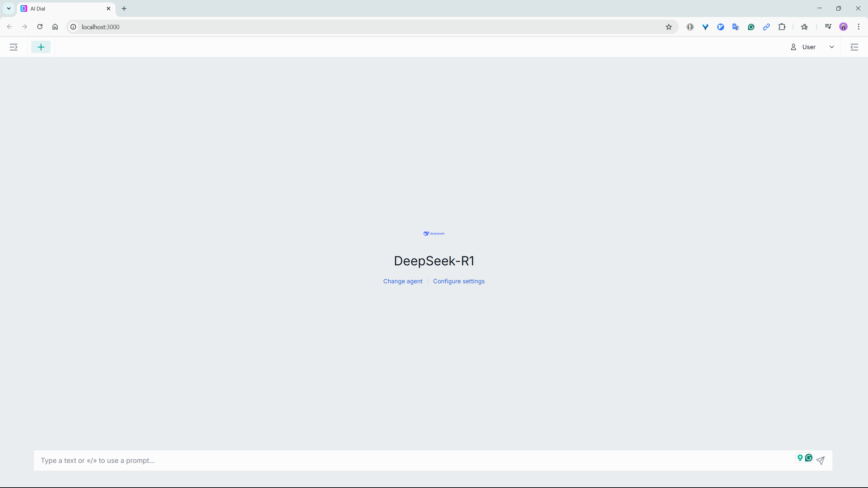Screen dimensions: 868x488
Task: Expand the tab search dropdown
Action: pos(9,8)
